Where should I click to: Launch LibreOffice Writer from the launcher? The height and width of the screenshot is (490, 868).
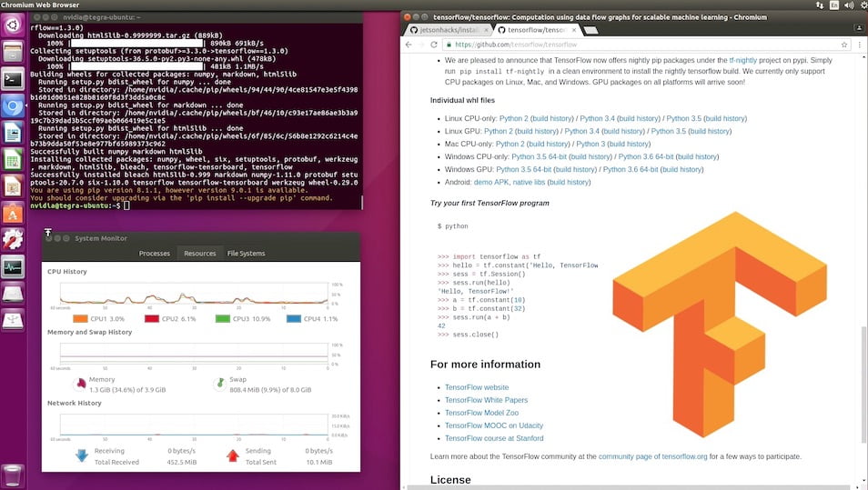pyautogui.click(x=13, y=134)
